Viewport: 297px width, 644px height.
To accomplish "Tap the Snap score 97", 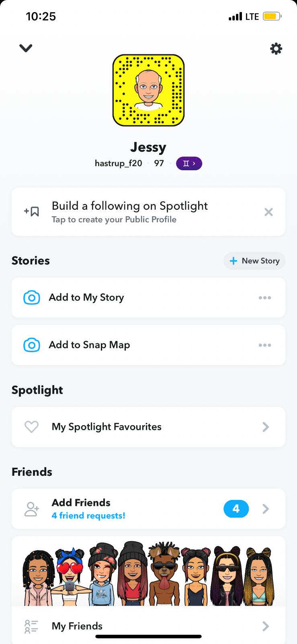I will coord(159,163).
